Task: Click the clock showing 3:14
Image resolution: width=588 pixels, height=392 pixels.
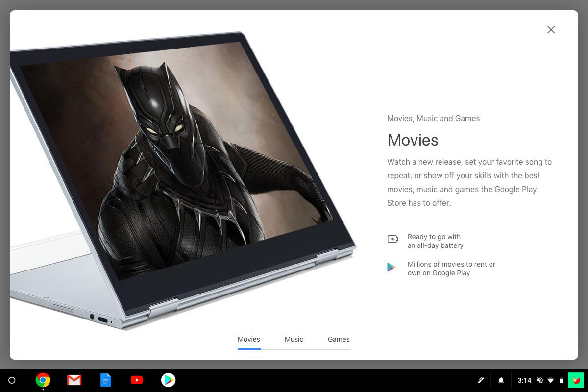Action: (x=524, y=380)
